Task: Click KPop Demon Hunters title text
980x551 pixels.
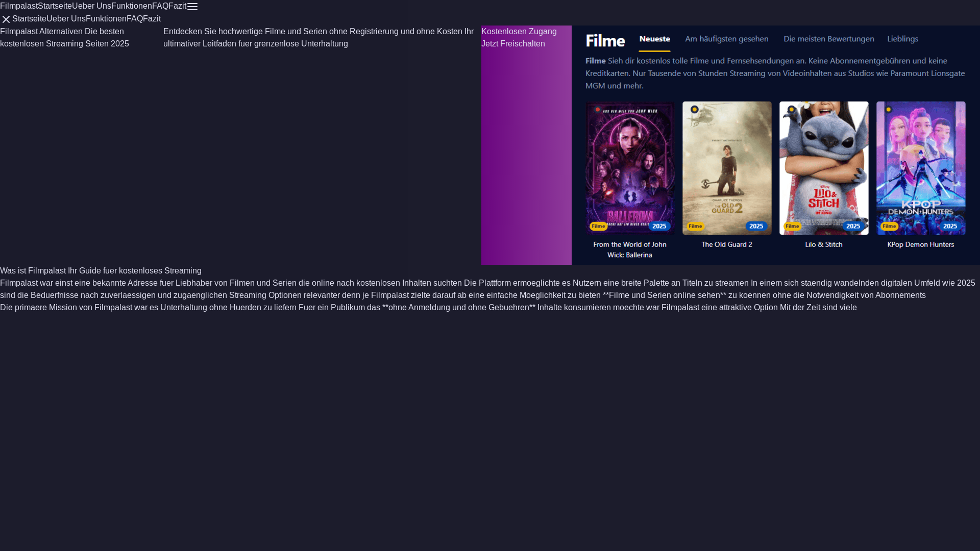Action: pos(921,244)
